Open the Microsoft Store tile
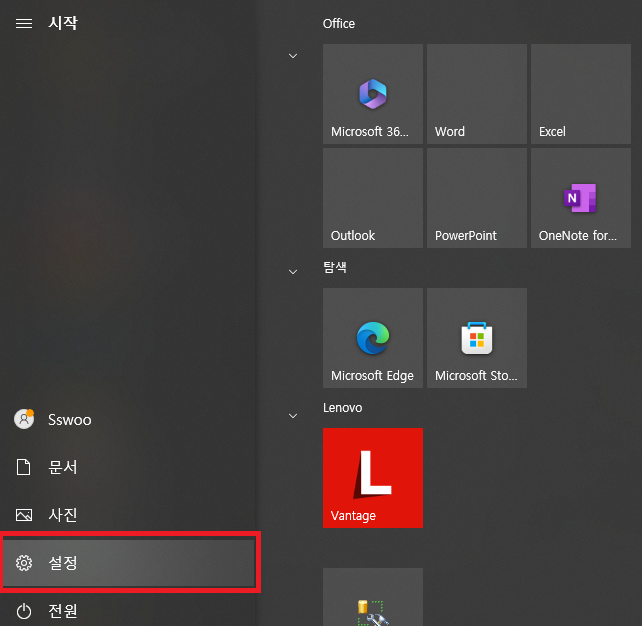This screenshot has width=642, height=626. click(x=477, y=338)
